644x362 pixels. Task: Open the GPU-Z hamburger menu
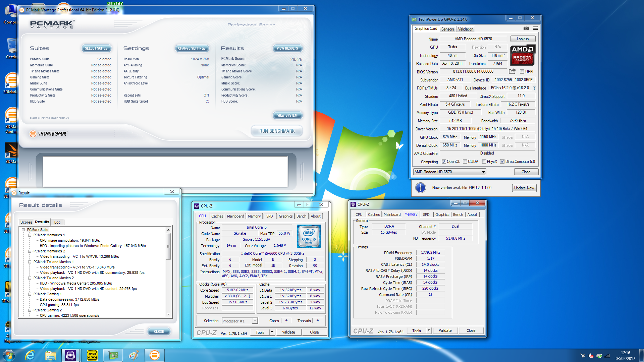pyautogui.click(x=535, y=28)
